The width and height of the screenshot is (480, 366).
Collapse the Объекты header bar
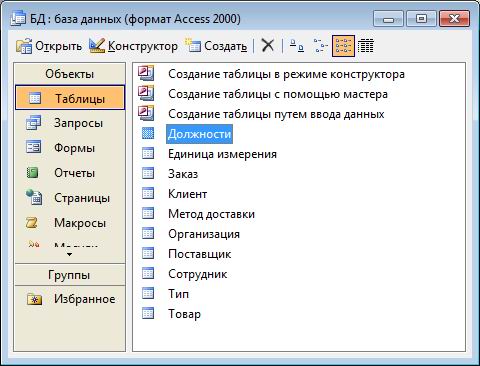tap(70, 74)
